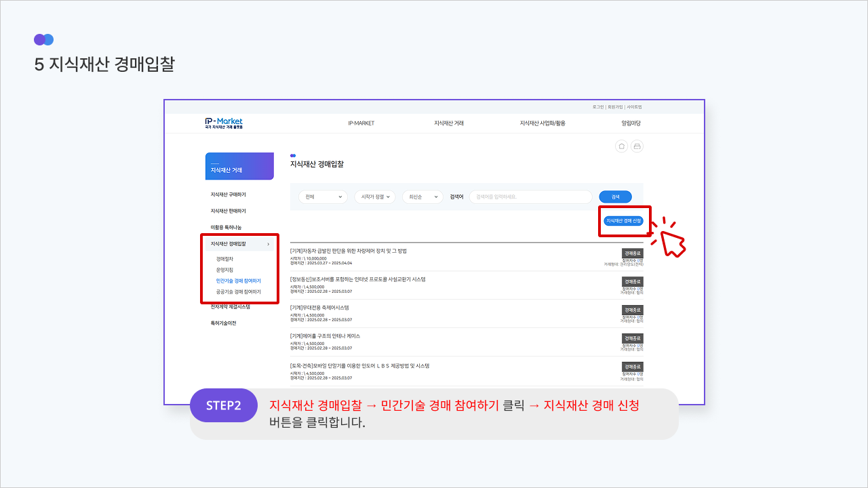Open the 알림마당 top menu
Screen dimensions: 868x488
tap(631, 123)
